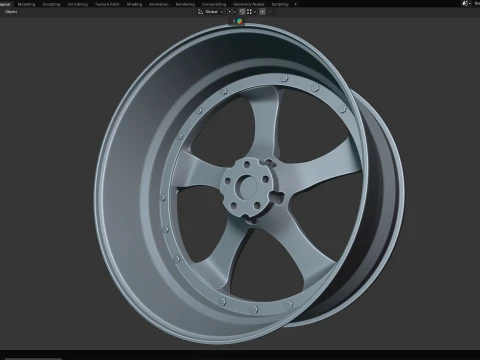
Task: Add a new workspace with plus button
Action: (295, 4)
